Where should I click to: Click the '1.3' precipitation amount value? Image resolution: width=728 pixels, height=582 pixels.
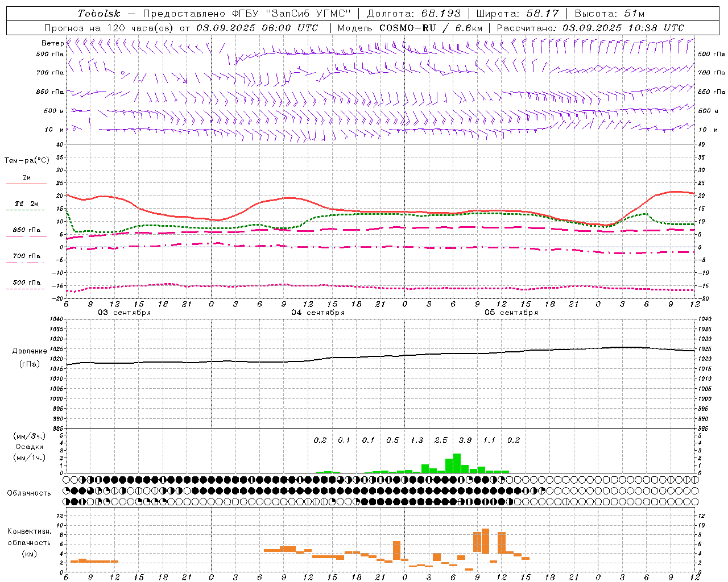click(x=417, y=440)
